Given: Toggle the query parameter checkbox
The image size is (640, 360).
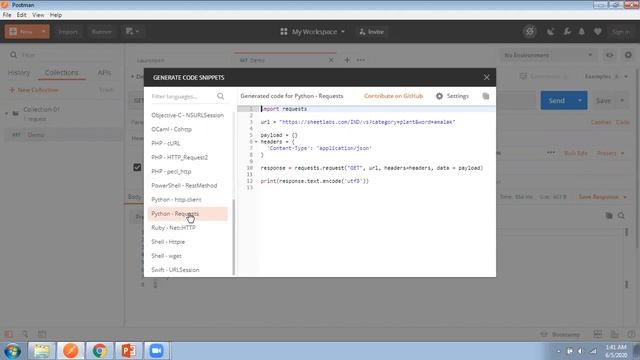Looking at the screenshot, I should click(x=137, y=167).
